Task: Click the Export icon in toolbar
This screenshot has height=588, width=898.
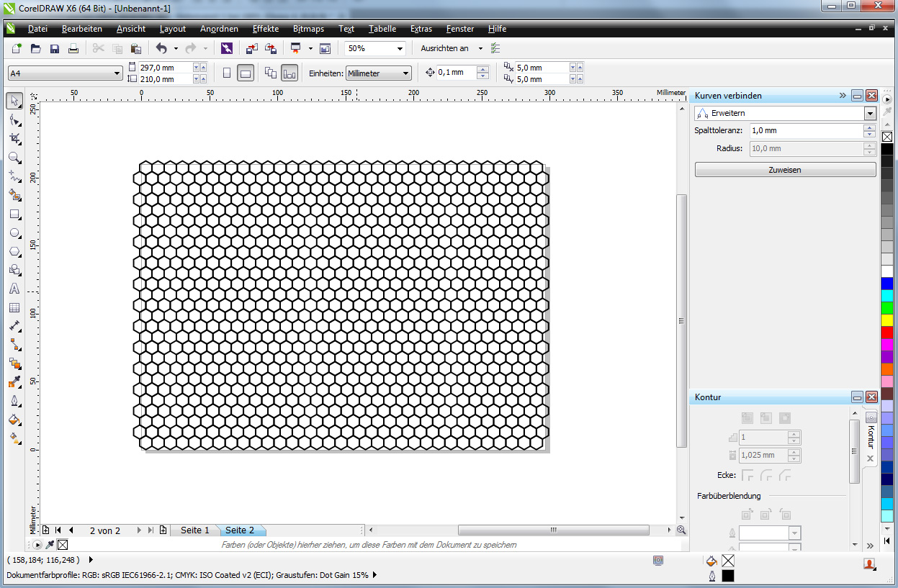Action: point(271,48)
